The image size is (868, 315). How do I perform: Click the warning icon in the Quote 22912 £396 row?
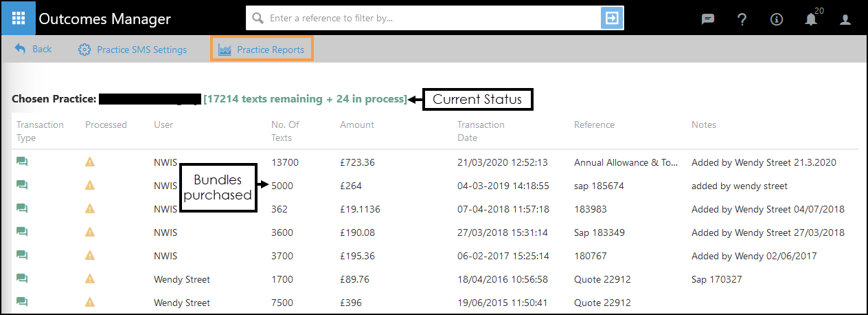tap(90, 303)
